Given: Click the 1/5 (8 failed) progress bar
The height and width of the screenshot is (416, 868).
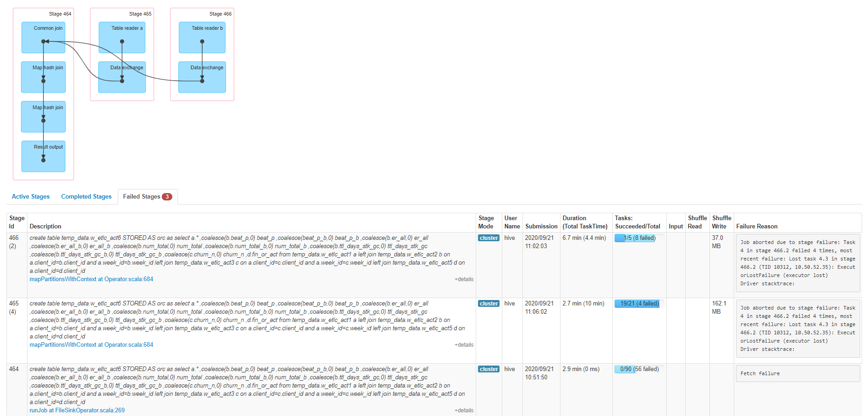Looking at the screenshot, I should pos(639,238).
